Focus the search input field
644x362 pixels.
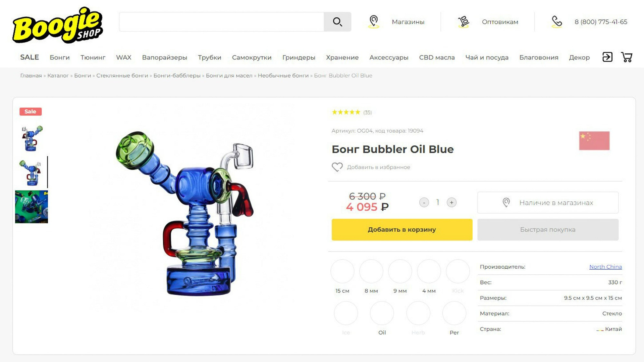tap(221, 22)
